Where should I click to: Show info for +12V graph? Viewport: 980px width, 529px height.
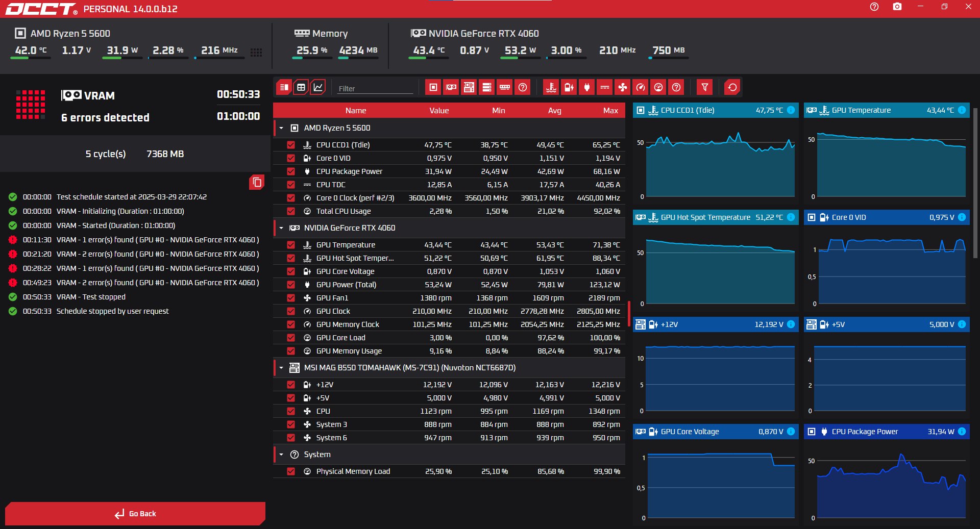791,324
